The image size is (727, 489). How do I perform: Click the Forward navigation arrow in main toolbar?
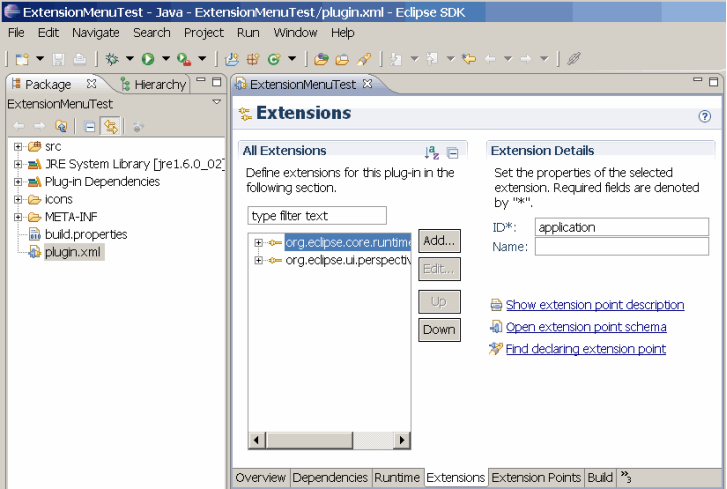pos(526,59)
